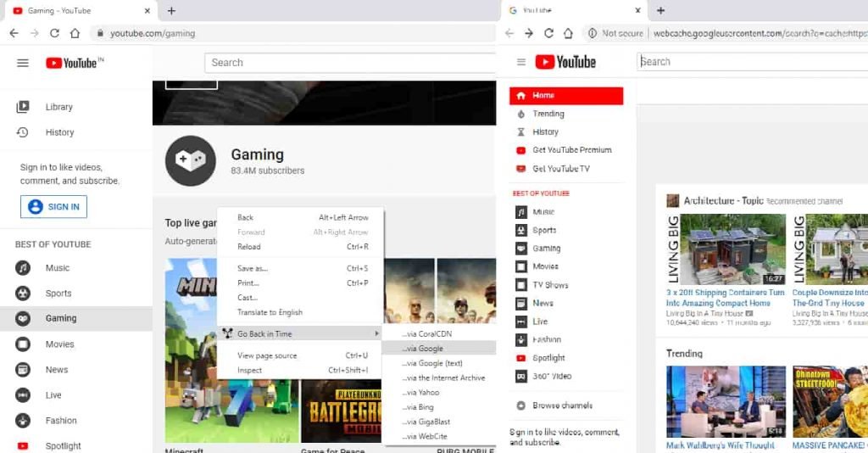Click the webcache address bar in right window
The image size is (868, 453).
(760, 33)
